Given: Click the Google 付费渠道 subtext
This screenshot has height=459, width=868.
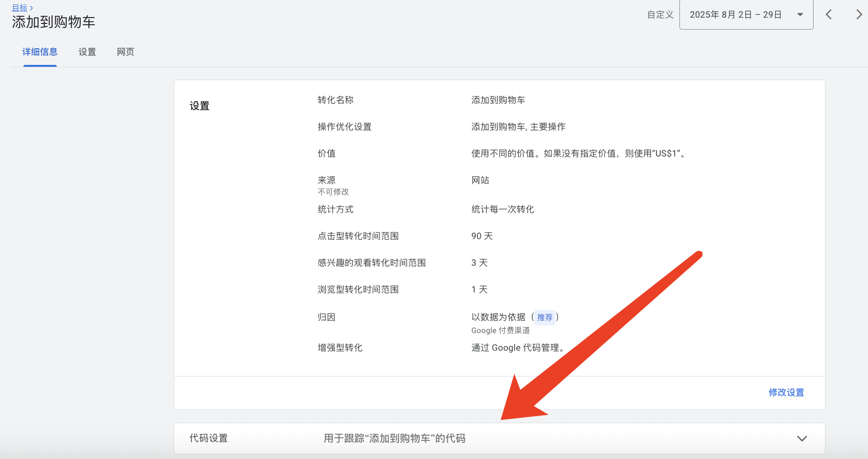Looking at the screenshot, I should [500, 331].
